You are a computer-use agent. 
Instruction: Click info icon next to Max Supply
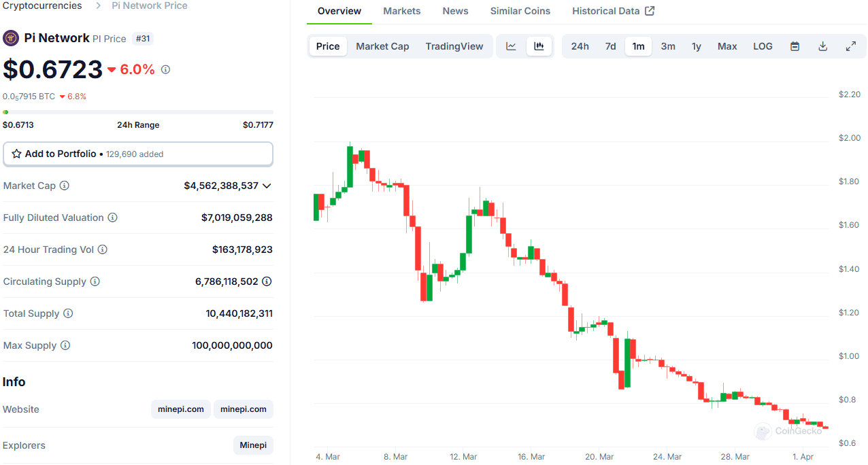pyautogui.click(x=65, y=345)
